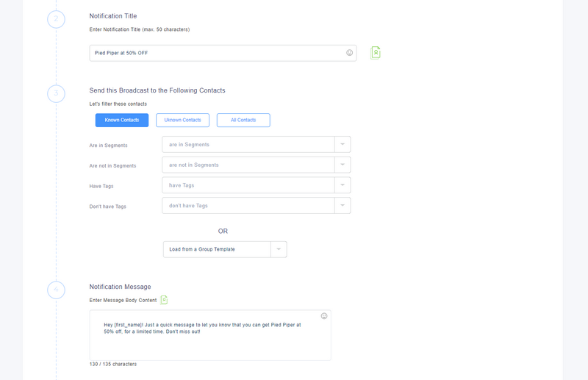The width and height of the screenshot is (588, 380).
Task: Select the Known Contacts filter
Action: (x=122, y=120)
